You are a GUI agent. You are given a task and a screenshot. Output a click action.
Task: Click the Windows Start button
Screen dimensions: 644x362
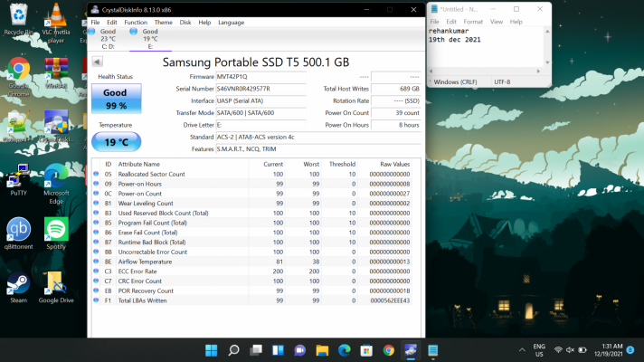pos(211,350)
